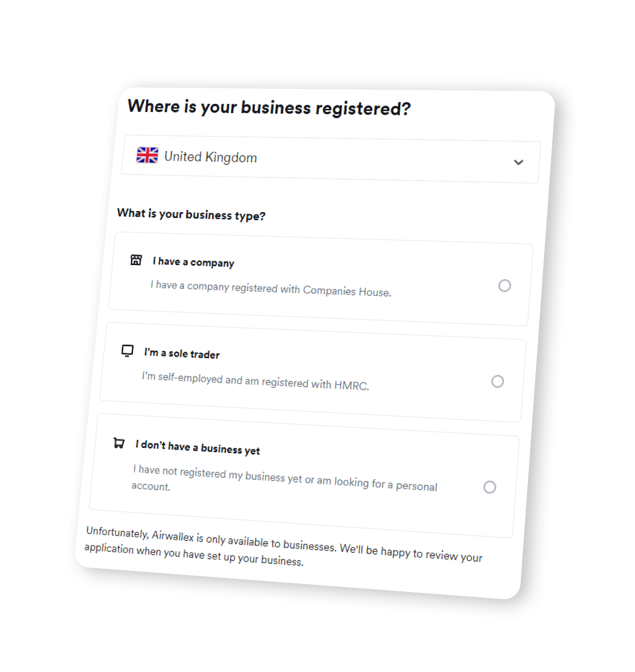Click the 'United Kingdom' text in dropdown

(x=210, y=157)
